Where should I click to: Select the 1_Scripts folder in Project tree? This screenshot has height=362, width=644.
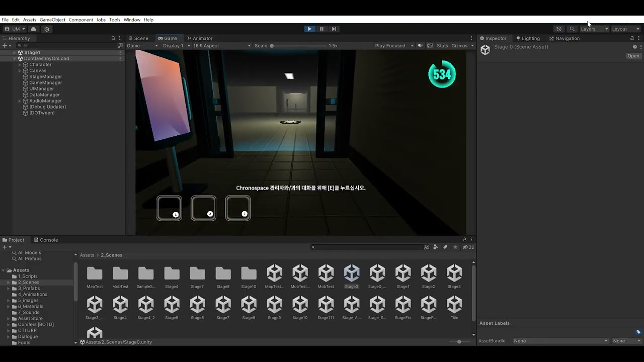click(28, 276)
